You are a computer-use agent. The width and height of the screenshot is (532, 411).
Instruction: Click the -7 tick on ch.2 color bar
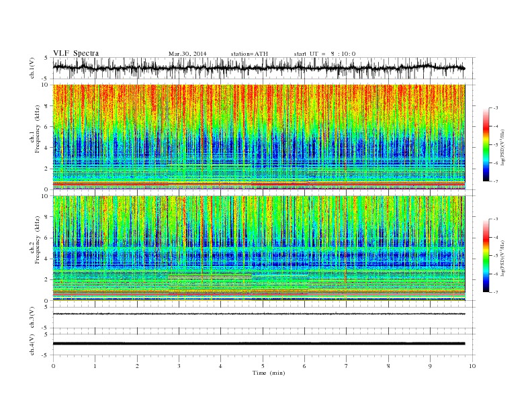pos(496,292)
